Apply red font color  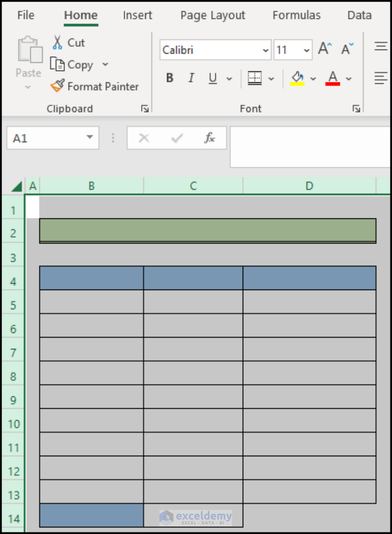(333, 78)
